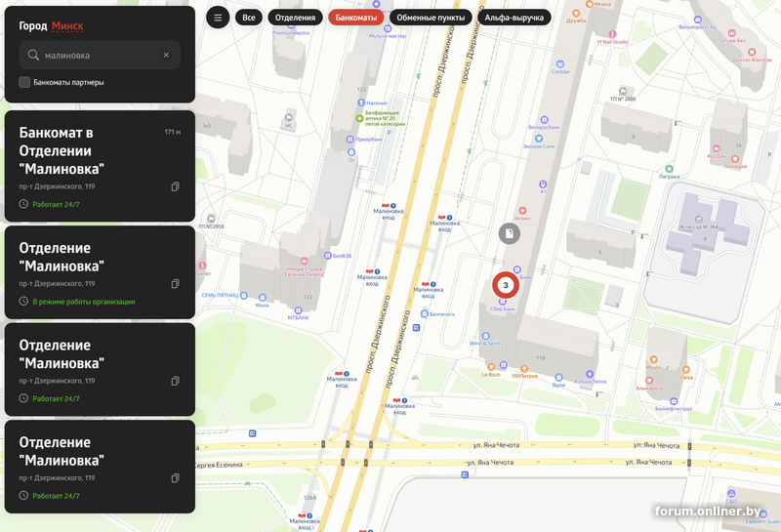The image size is (781, 532).
Task: Open the Le Roch cafe marker
Action: (x=491, y=367)
